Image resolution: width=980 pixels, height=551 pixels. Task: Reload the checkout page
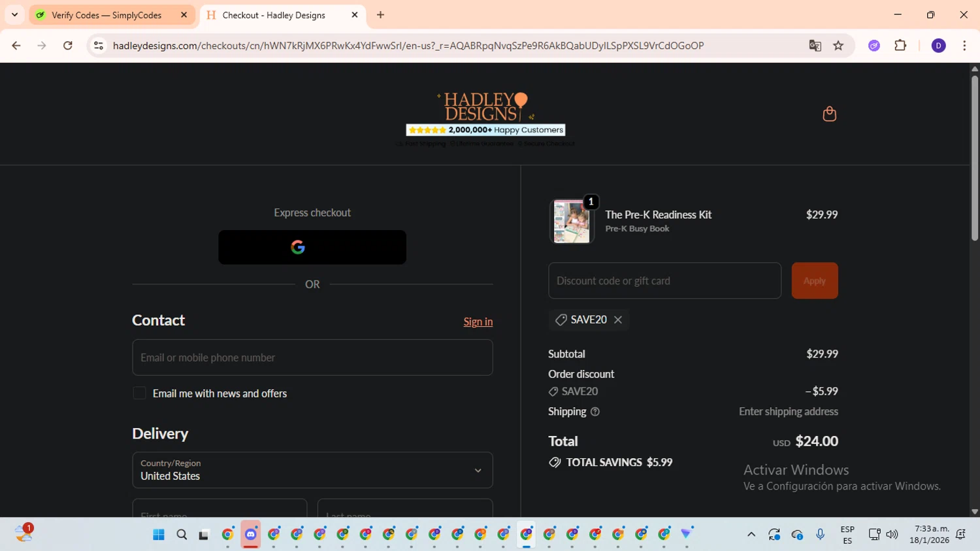pyautogui.click(x=68, y=46)
